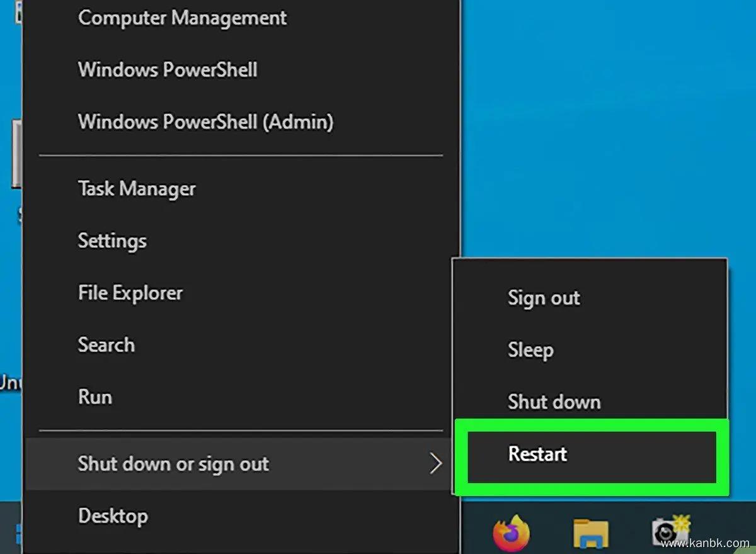Screen dimensions: 756x554
Task: Expand the Shut down or sign out arrow
Action: coord(435,465)
